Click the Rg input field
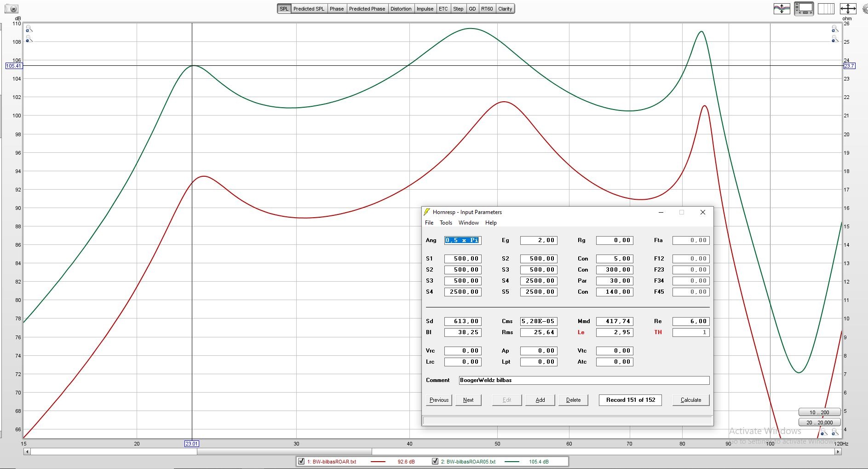 pyautogui.click(x=615, y=240)
